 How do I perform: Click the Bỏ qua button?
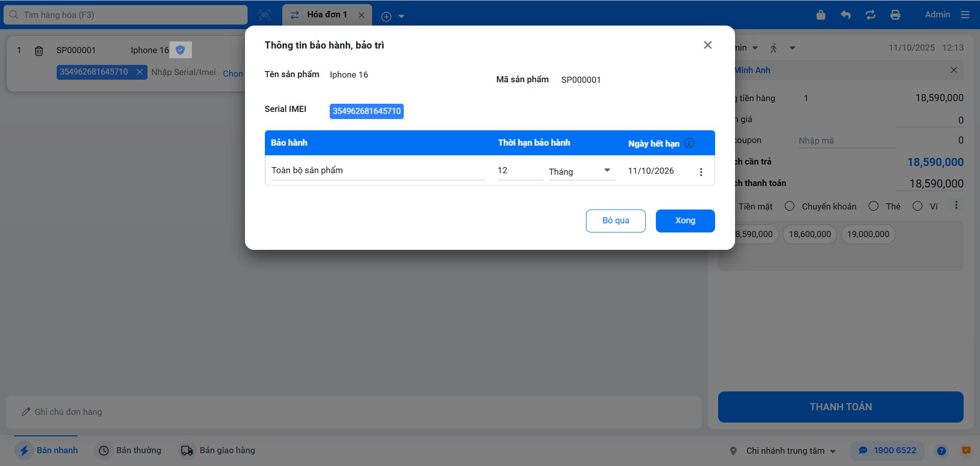[x=616, y=221]
